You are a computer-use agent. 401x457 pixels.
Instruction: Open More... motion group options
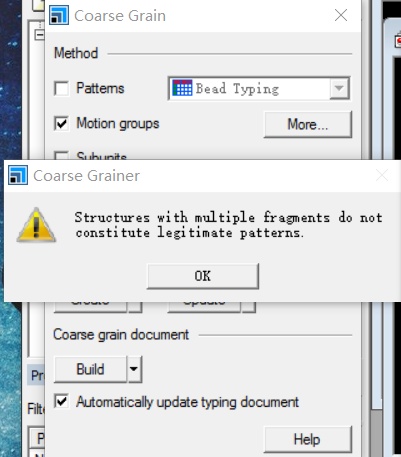point(308,124)
